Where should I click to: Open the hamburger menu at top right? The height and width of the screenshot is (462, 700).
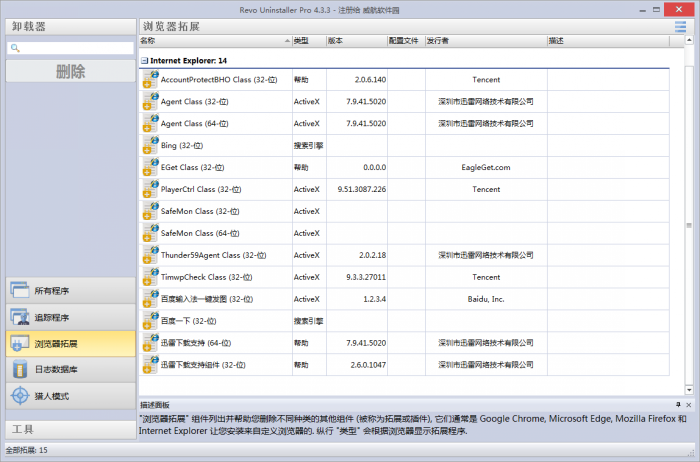(680, 26)
